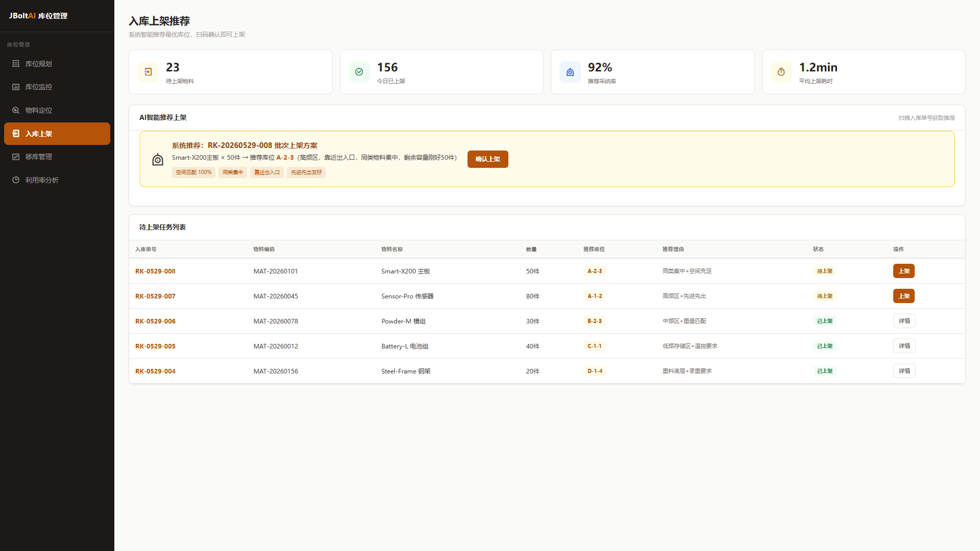980x551 pixels.
Task: Click 待上架 status of RK-0529-008
Action: [x=825, y=271]
